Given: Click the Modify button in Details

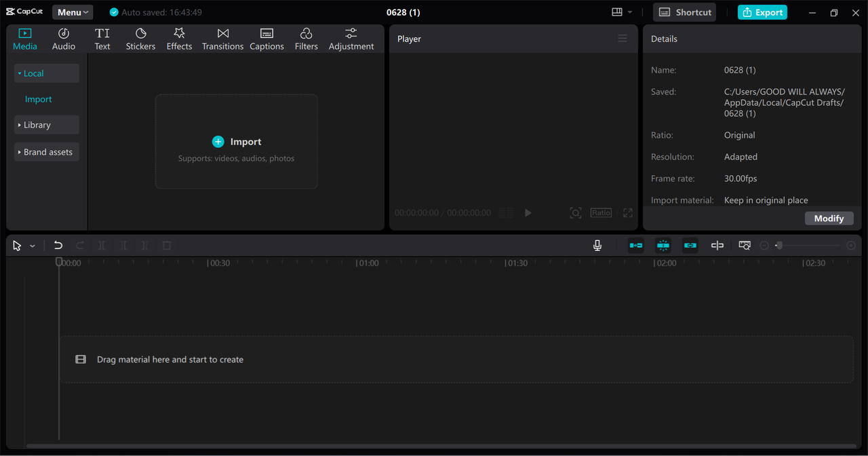Looking at the screenshot, I should click(829, 218).
